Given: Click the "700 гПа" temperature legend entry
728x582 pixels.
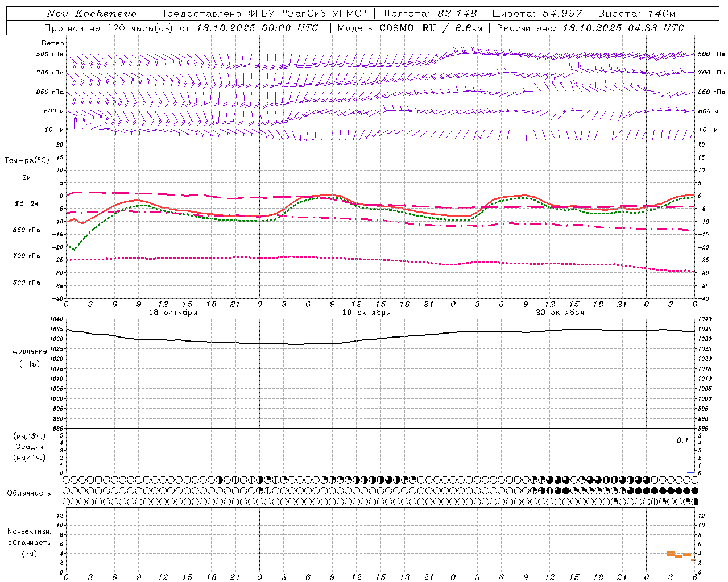Looking at the screenshot, I should [27, 256].
